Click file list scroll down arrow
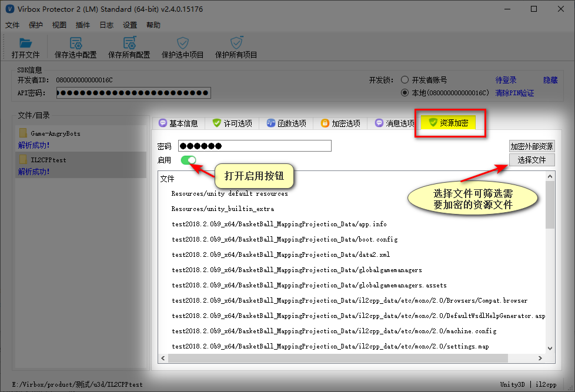575x392 pixels. point(550,349)
